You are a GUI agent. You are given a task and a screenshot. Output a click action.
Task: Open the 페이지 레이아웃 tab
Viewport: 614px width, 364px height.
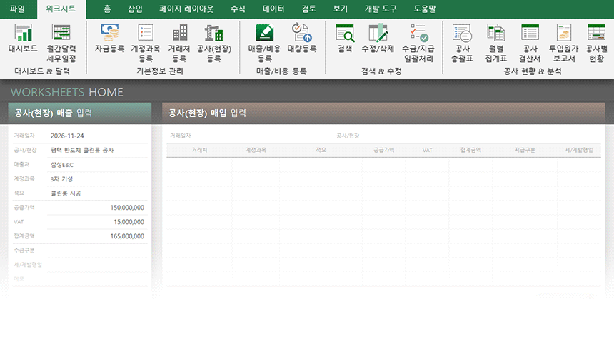click(x=186, y=9)
